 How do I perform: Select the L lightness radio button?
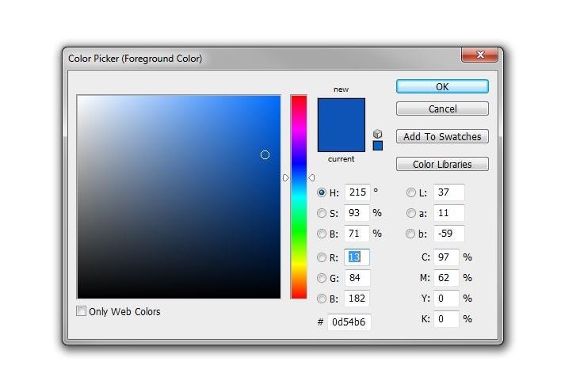tap(410, 192)
